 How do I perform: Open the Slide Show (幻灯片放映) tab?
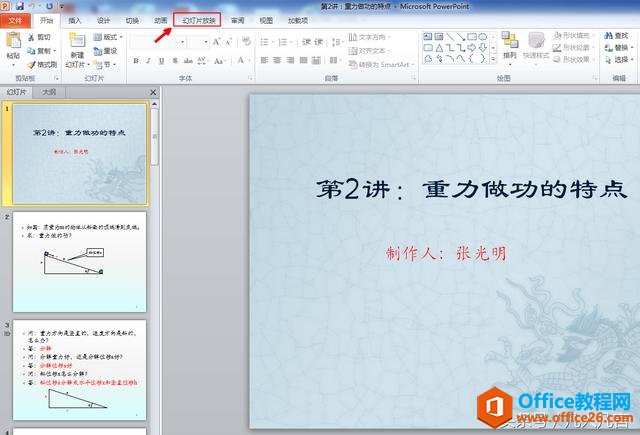[199, 20]
